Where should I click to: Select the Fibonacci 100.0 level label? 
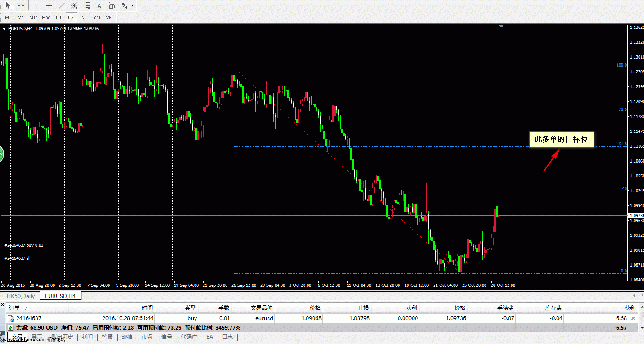[x=621, y=65]
